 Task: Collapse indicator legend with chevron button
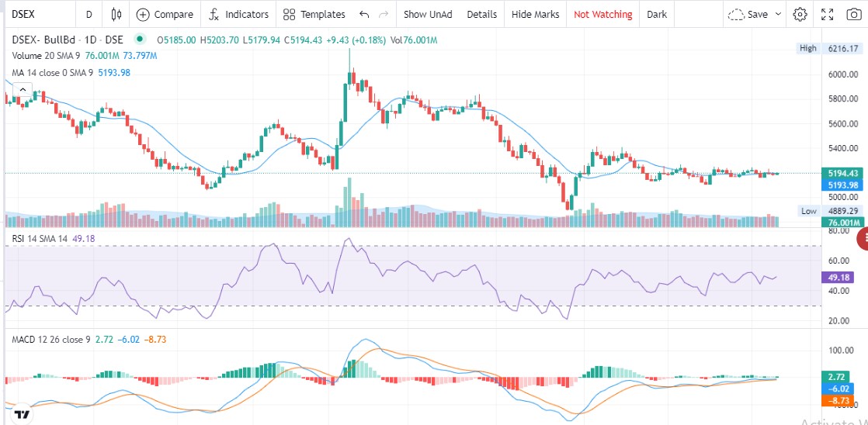click(23, 89)
